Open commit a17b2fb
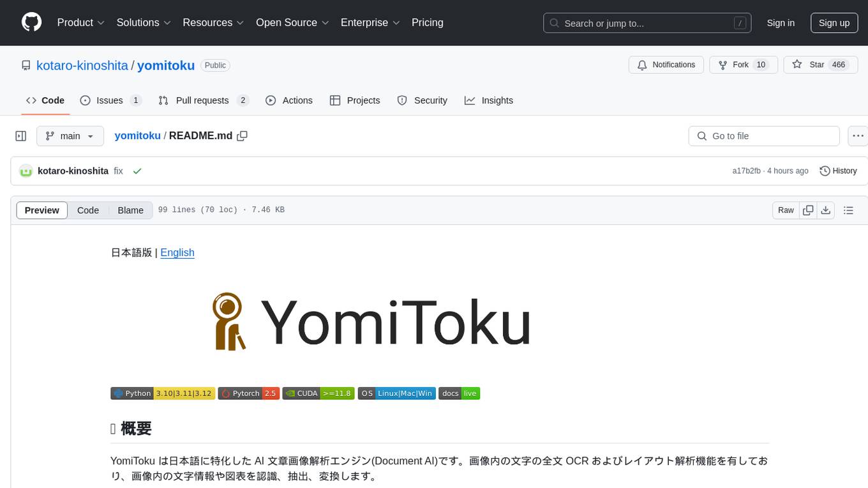The image size is (868, 488). tap(746, 171)
